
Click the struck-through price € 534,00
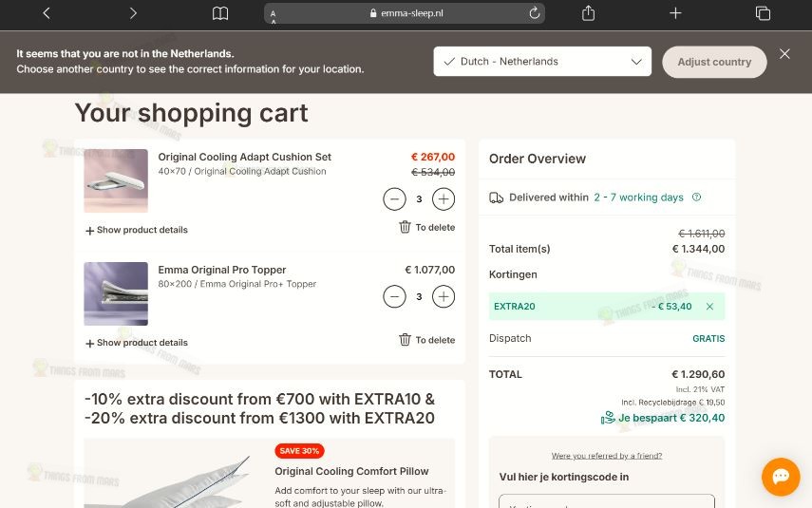tap(433, 172)
